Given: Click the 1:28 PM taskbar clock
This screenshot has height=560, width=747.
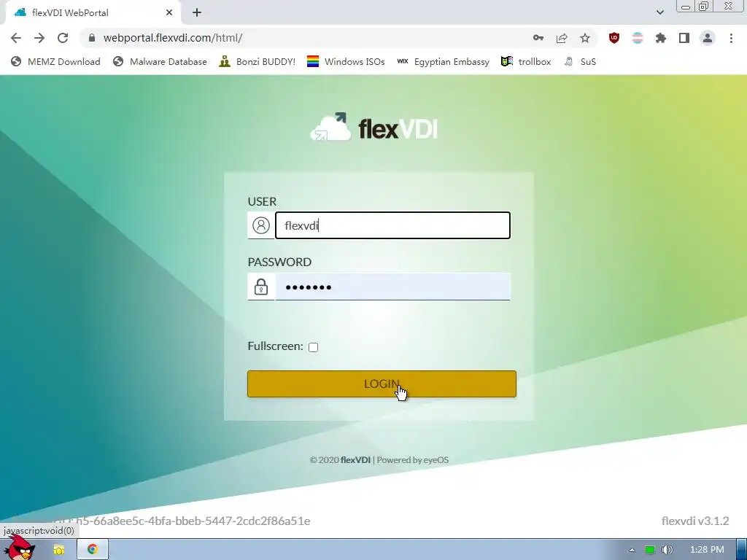Looking at the screenshot, I should 707,550.
